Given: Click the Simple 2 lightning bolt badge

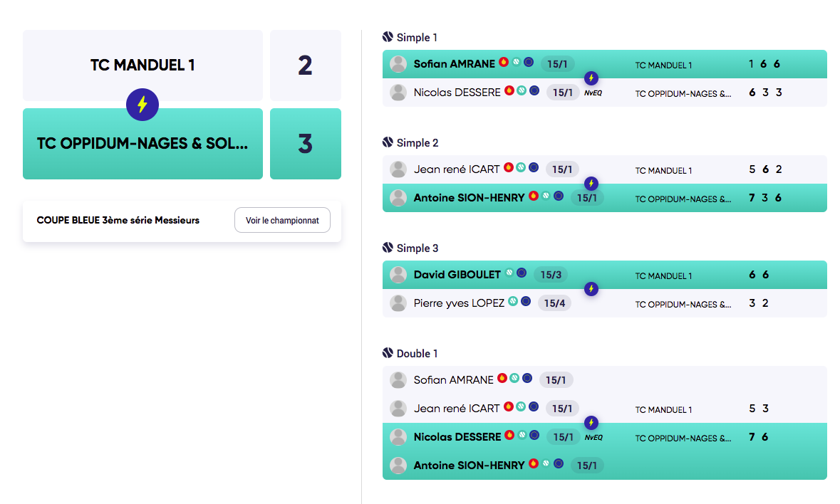Looking at the screenshot, I should [591, 184].
